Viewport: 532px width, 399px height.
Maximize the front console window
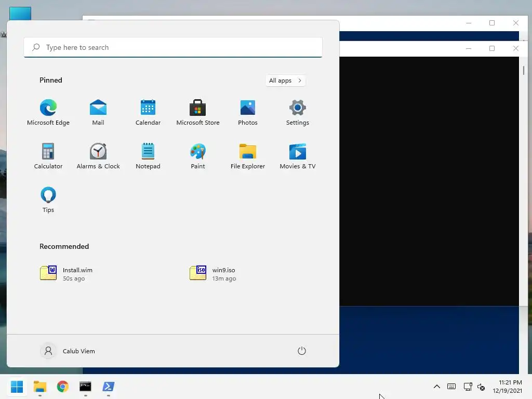point(492,48)
